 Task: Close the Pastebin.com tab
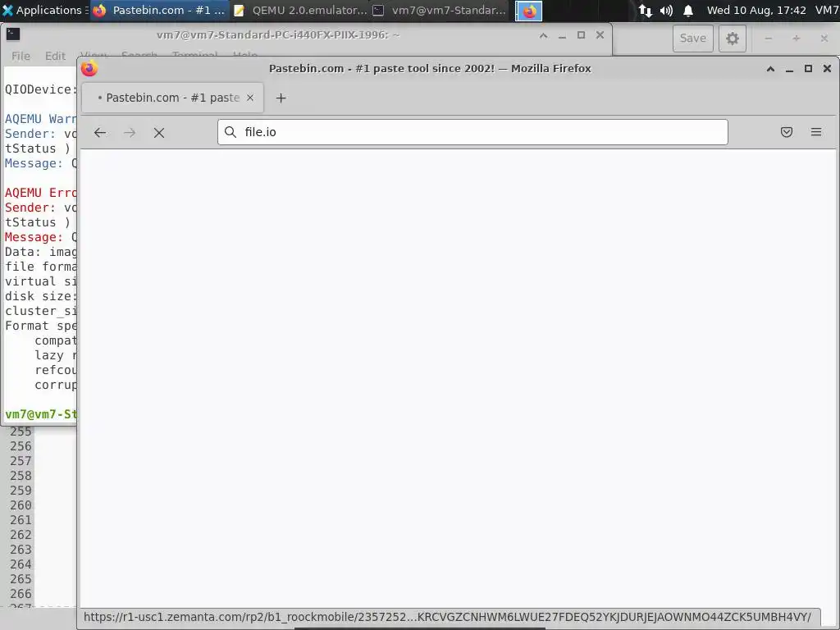250,98
